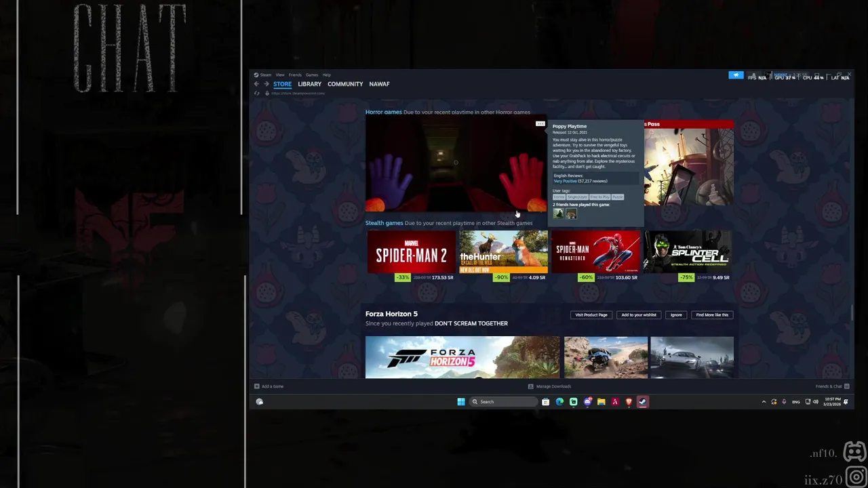868x488 pixels.
Task: Open Brave browser from the taskbar
Action: tap(629, 402)
